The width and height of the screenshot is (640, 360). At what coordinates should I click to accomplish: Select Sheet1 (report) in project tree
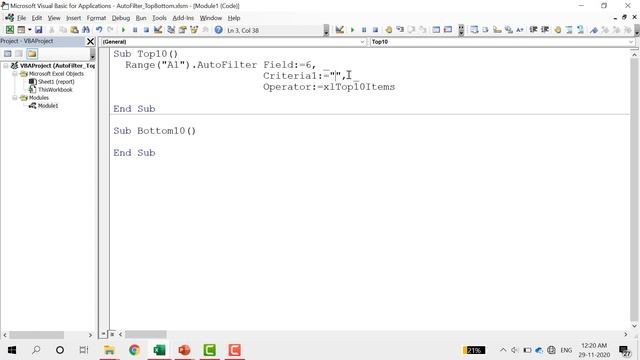pyautogui.click(x=56, y=82)
